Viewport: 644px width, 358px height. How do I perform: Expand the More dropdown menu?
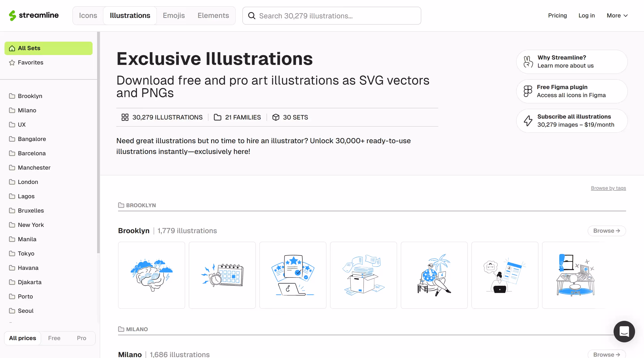617,15
